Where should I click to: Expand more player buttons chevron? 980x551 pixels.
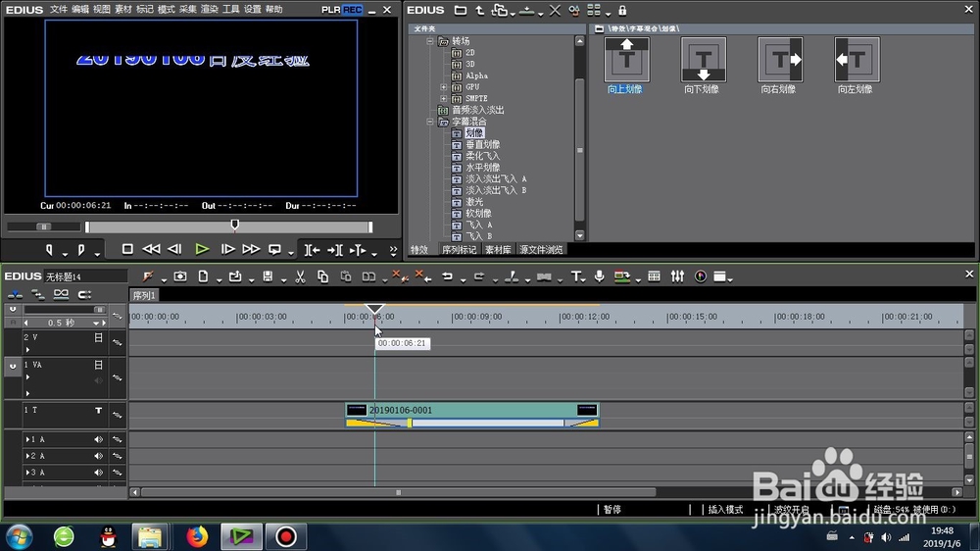point(393,250)
